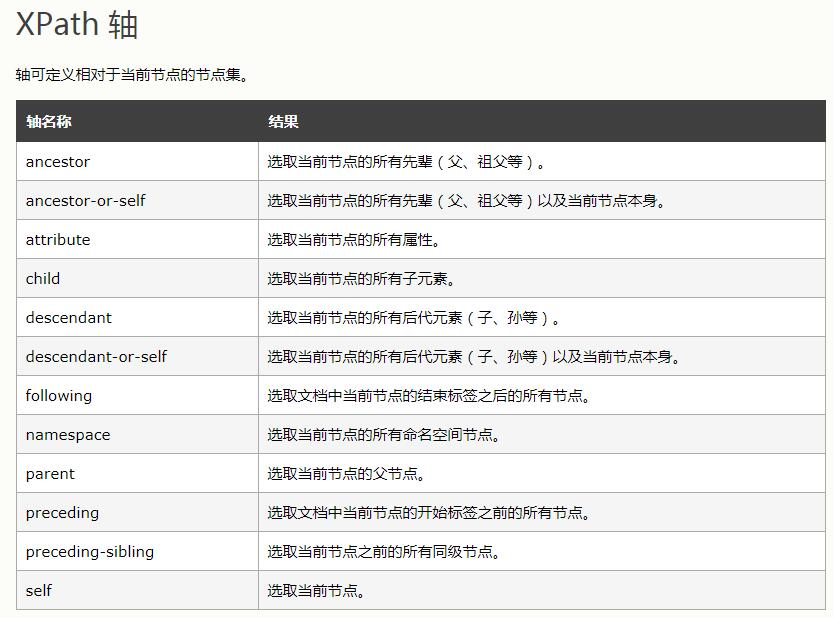Select the 'ancestor' axis name cell
This screenshot has width=834, height=618.
point(137,161)
